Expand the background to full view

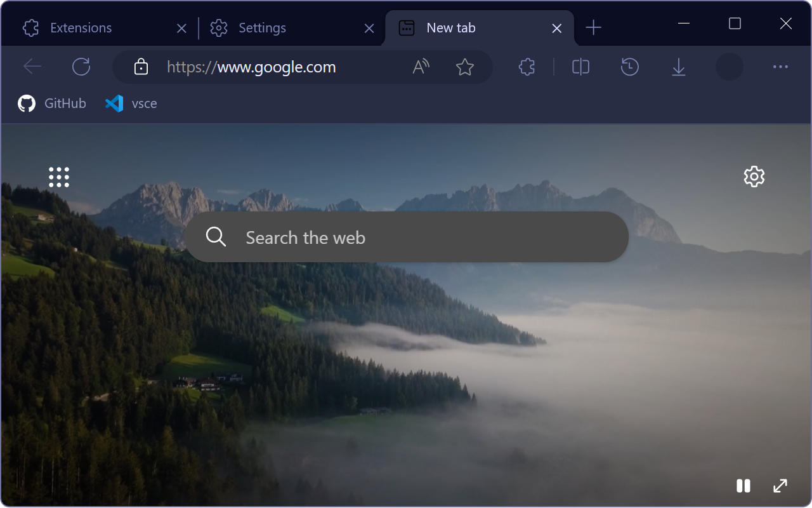coord(780,486)
